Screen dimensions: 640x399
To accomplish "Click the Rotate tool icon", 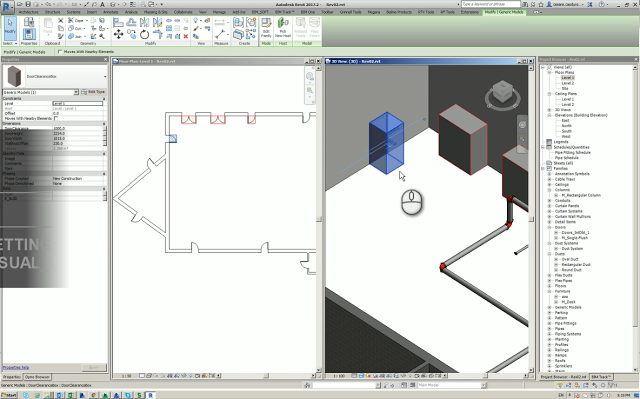I will 144,35.
